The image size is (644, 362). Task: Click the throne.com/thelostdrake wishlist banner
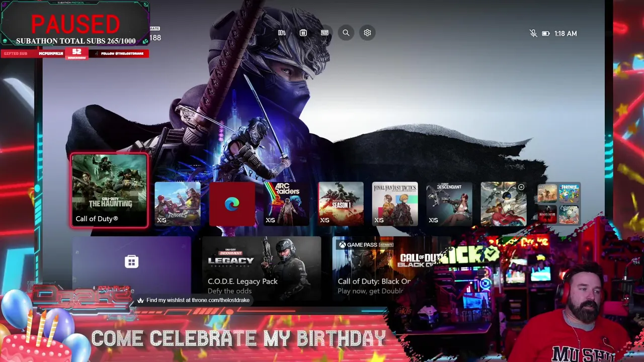(194, 300)
